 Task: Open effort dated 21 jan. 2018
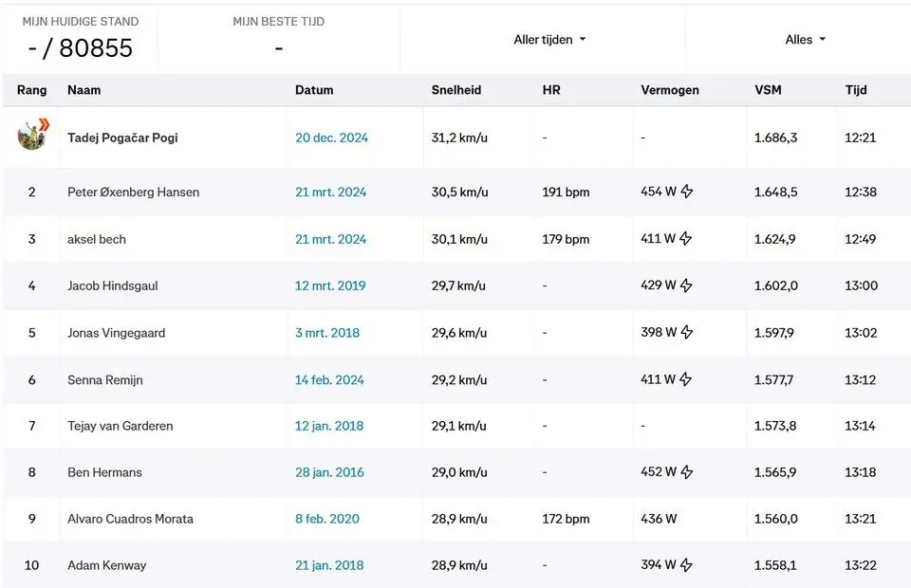(x=329, y=565)
